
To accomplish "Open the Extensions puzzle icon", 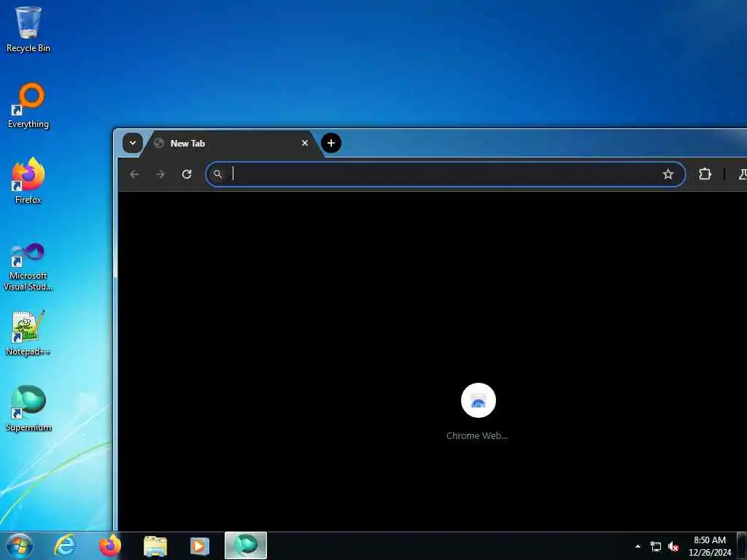I will point(705,174).
